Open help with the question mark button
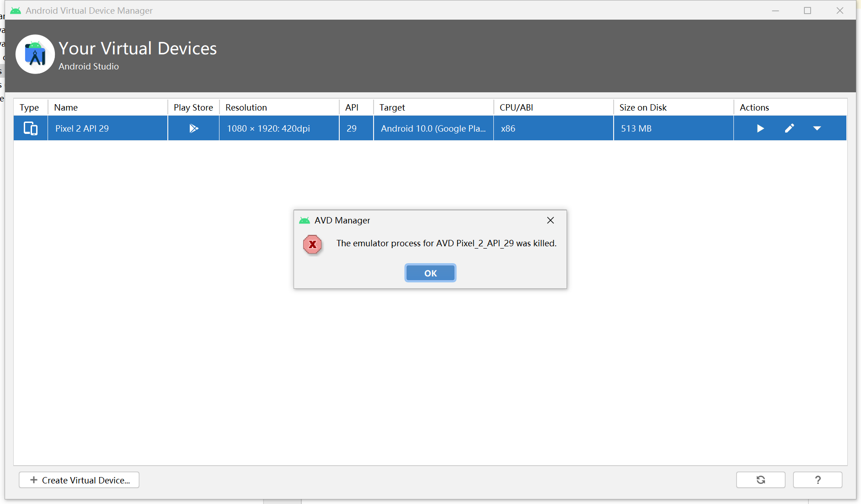The image size is (861, 504). (x=818, y=480)
